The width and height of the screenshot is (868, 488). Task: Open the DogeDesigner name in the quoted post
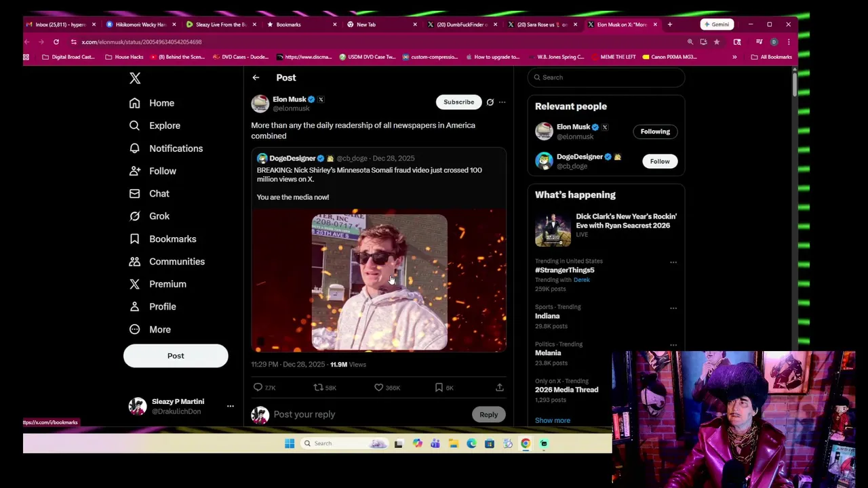tap(292, 159)
